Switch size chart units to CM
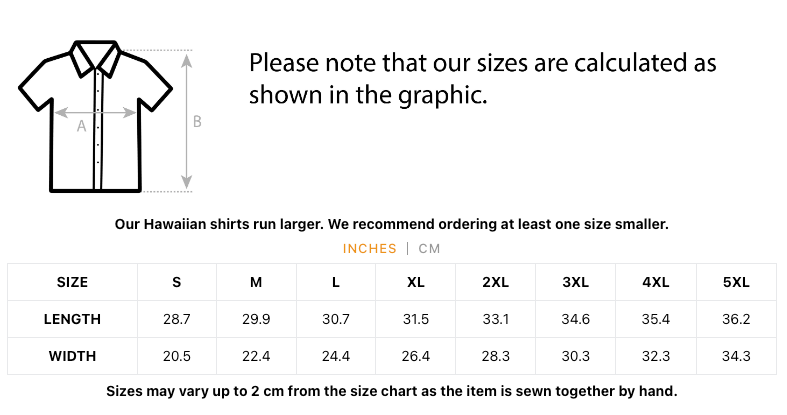787x415 pixels. pyautogui.click(x=429, y=249)
